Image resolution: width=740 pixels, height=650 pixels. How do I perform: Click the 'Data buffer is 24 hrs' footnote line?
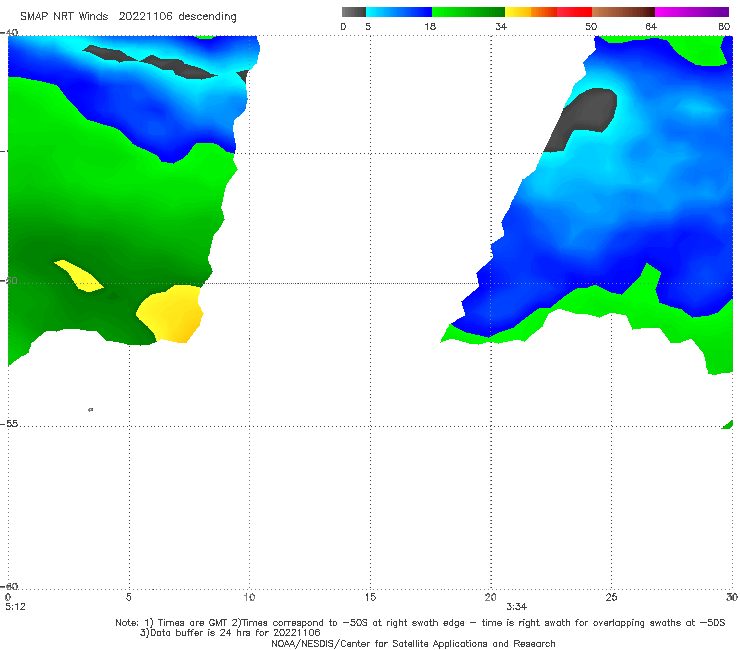230,633
